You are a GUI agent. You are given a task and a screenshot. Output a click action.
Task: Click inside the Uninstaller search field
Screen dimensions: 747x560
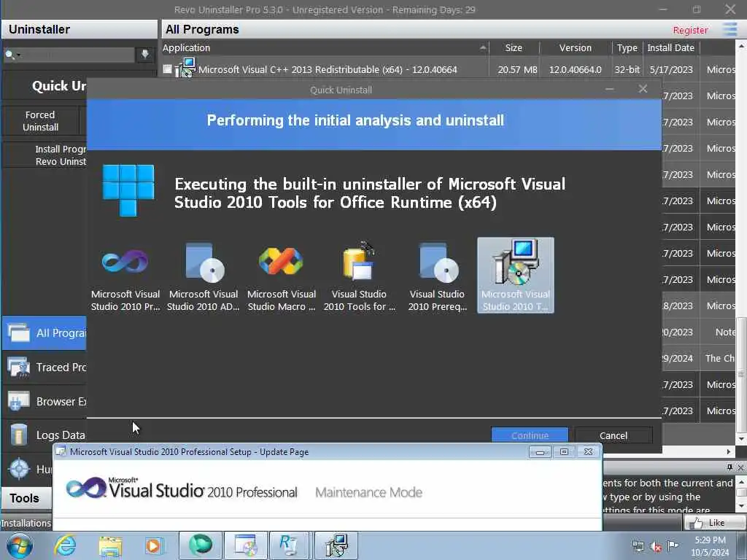tap(77, 55)
